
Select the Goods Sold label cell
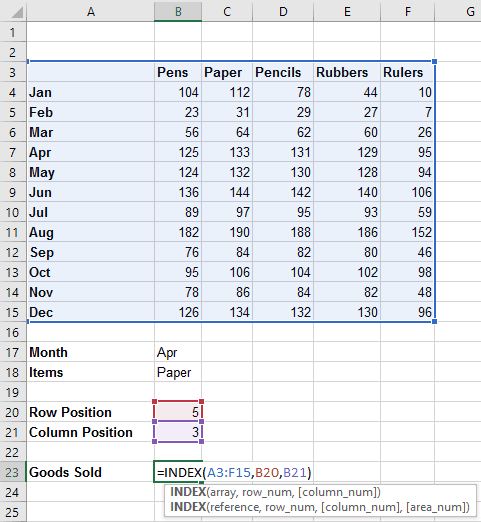91,472
